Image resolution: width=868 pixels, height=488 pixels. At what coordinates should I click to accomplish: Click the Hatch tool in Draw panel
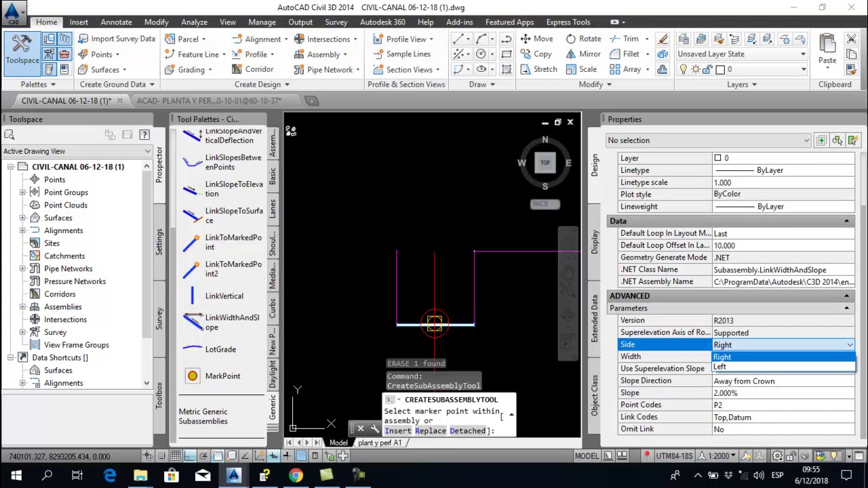click(x=507, y=69)
